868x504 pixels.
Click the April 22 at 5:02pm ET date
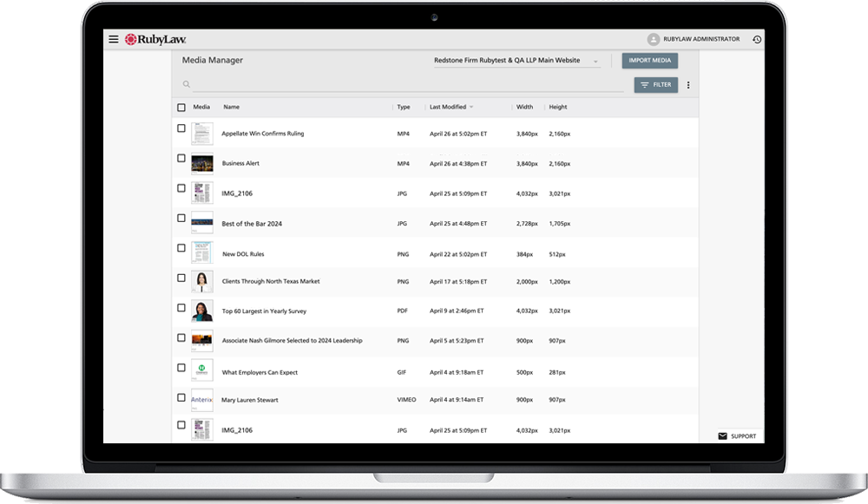[x=458, y=254]
